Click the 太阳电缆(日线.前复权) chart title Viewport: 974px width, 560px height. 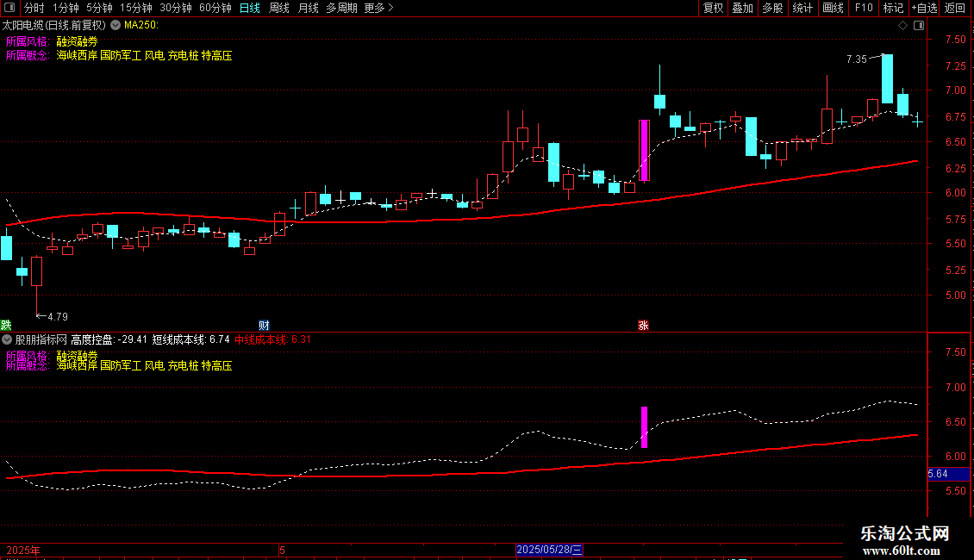[54, 26]
